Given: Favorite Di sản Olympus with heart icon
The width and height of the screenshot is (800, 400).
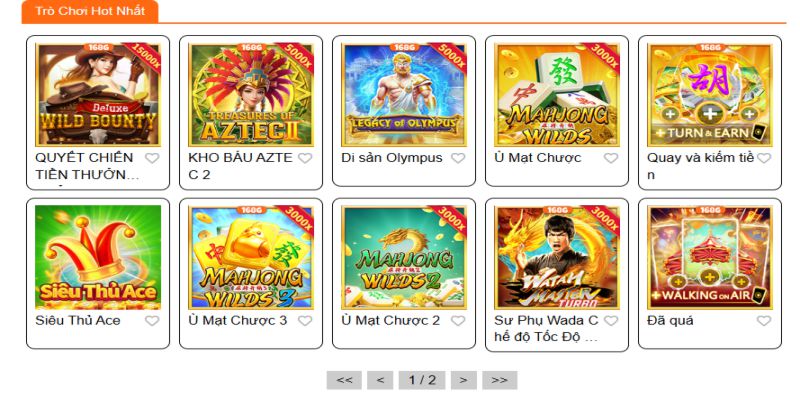Looking at the screenshot, I should pyautogui.click(x=458, y=158).
